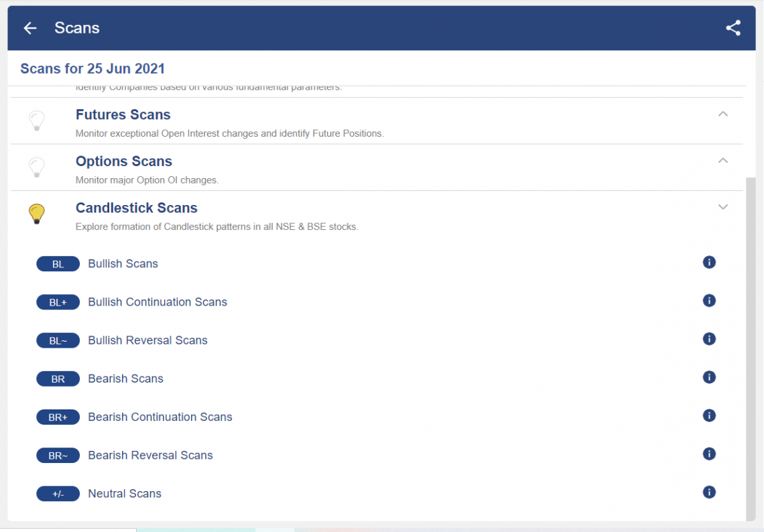Collapse the Candlestick Scans section chevron

tap(722, 207)
